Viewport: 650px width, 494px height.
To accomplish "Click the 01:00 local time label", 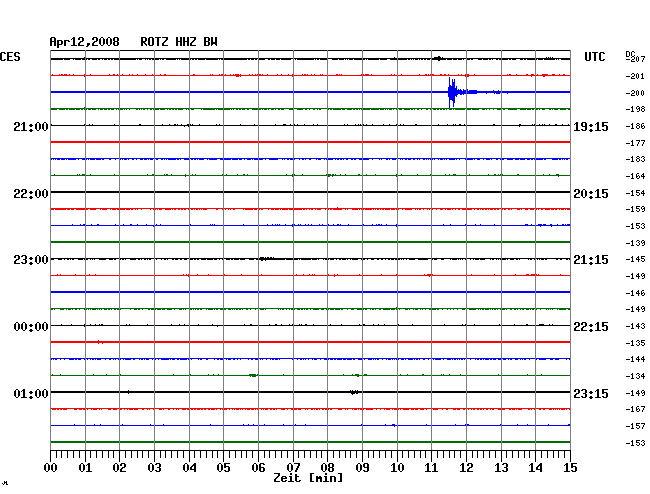I will [x=31, y=393].
